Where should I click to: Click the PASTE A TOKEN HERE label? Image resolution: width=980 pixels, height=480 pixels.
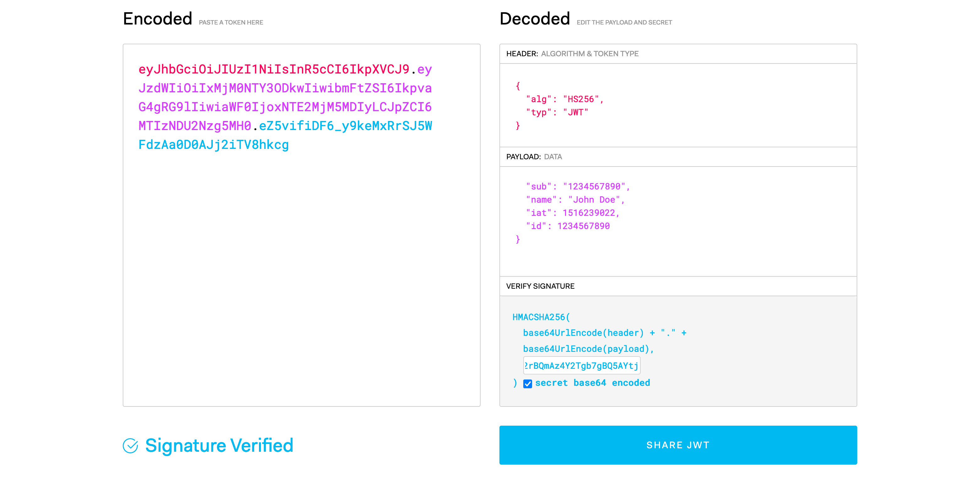(230, 22)
